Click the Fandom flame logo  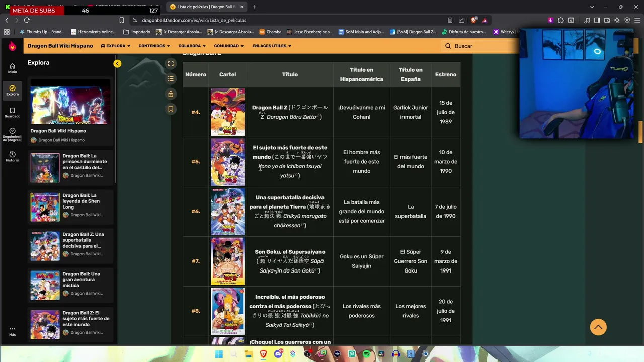(x=12, y=46)
